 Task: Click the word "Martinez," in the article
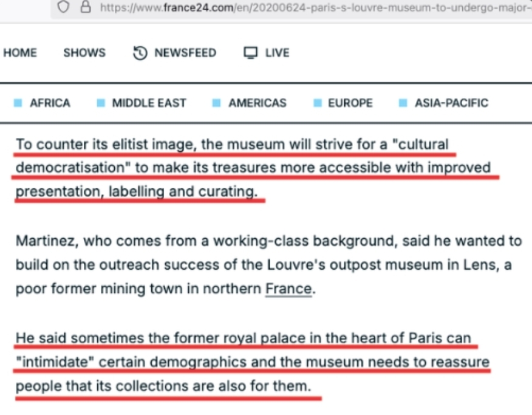point(47,241)
